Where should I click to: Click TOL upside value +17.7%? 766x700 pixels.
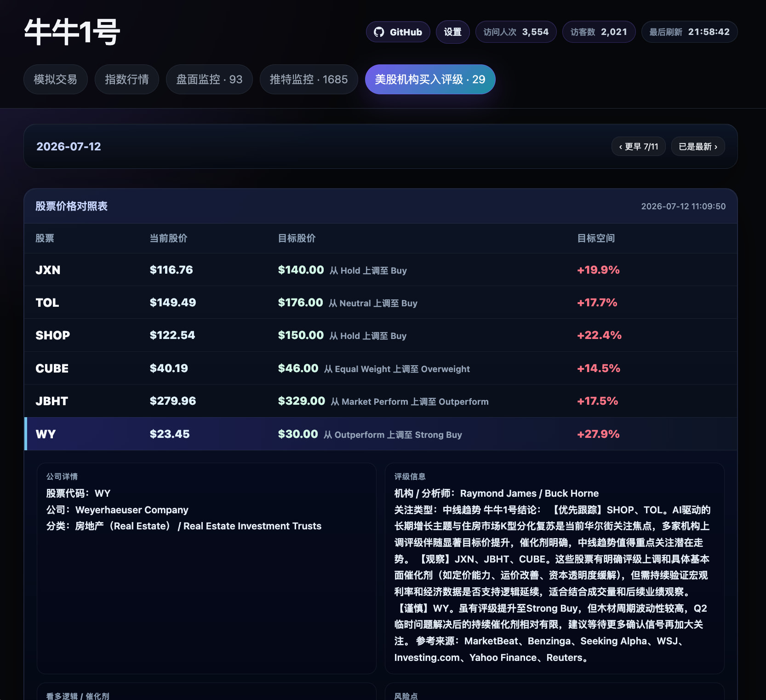point(597,303)
